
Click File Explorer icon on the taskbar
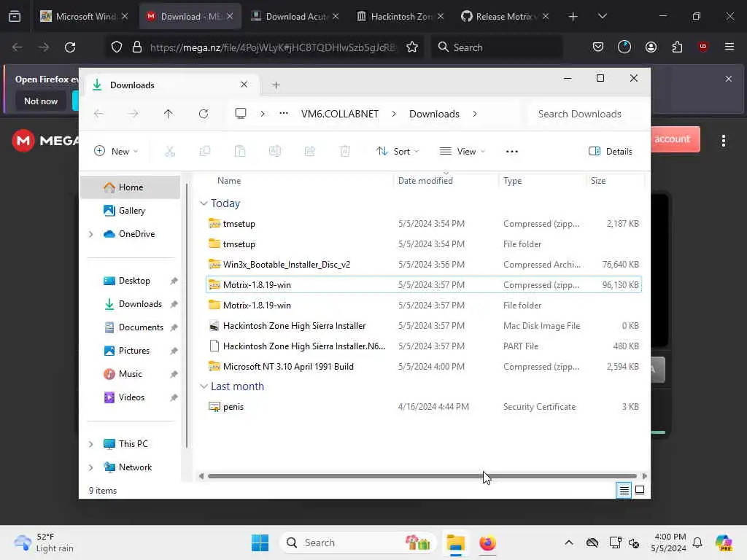(x=455, y=542)
